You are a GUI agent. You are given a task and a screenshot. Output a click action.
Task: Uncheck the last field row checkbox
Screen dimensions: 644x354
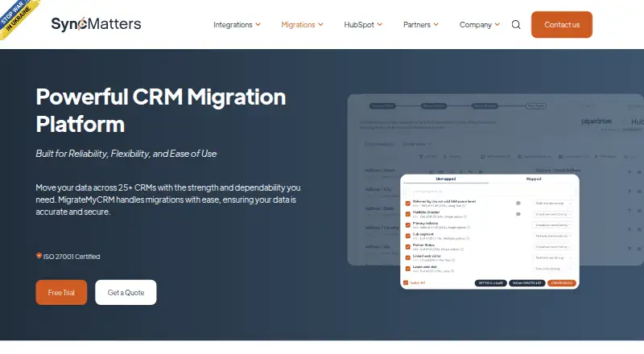point(408,269)
